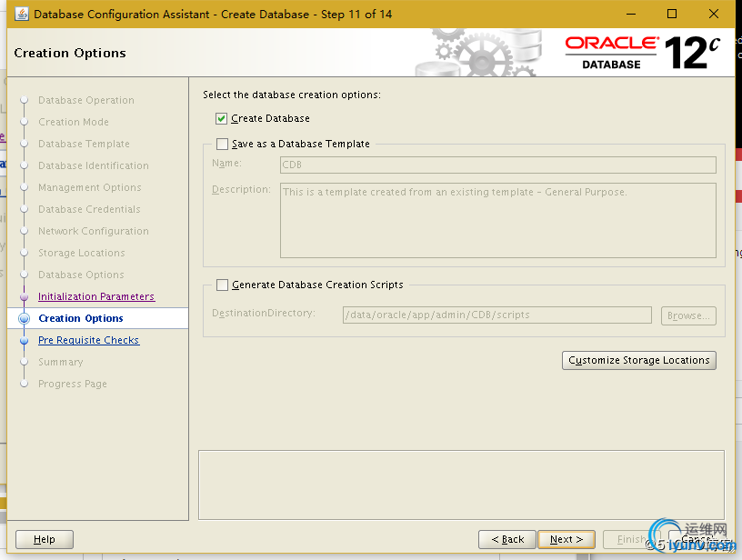Viewport: 742px width, 560px height.
Task: Toggle the Create Database checkbox
Action: (222, 119)
